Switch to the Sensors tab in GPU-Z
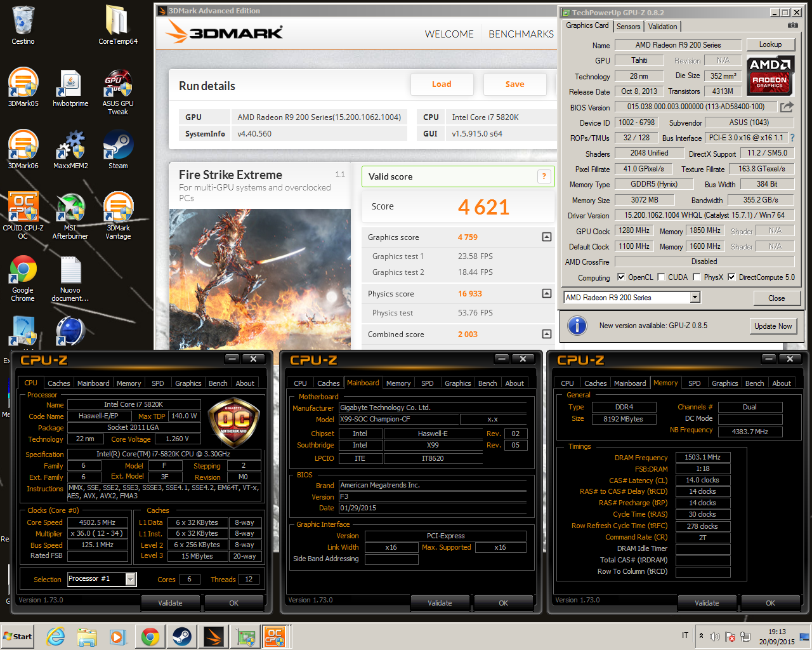 pos(628,27)
